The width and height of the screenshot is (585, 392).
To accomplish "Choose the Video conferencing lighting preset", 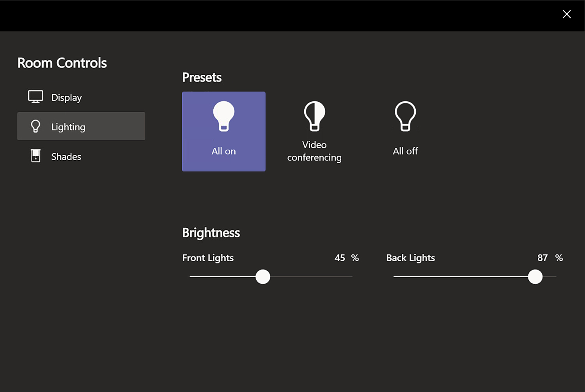I will pos(314,132).
